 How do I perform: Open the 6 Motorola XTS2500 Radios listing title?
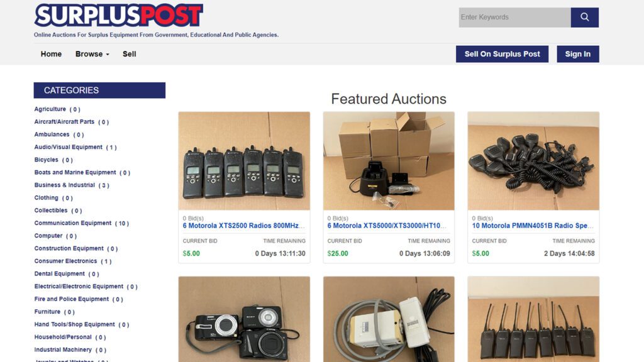pos(243,226)
